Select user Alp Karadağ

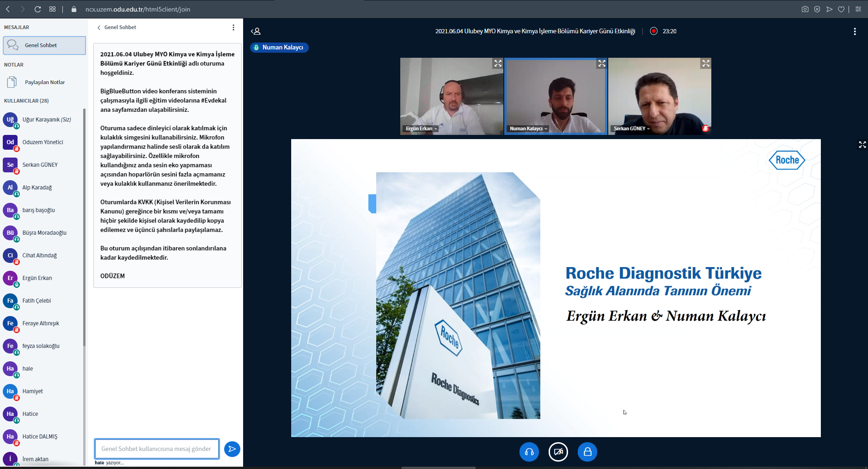(x=43, y=188)
